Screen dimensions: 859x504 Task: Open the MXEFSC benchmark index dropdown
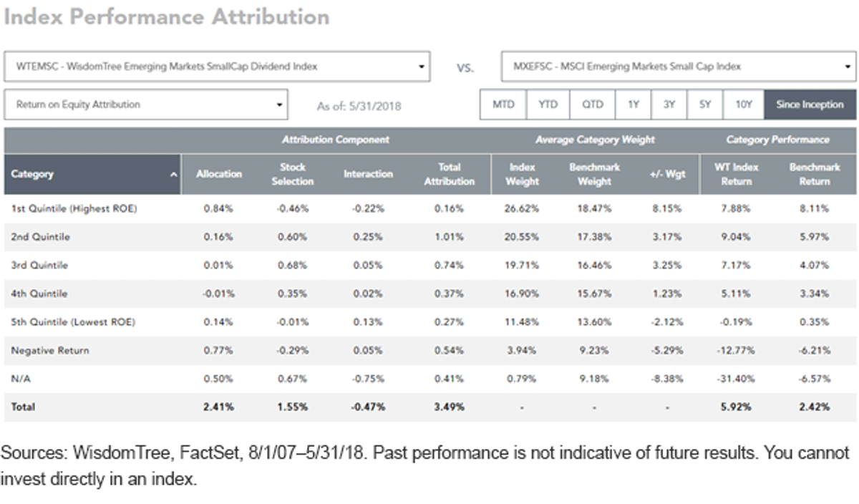[x=679, y=66]
